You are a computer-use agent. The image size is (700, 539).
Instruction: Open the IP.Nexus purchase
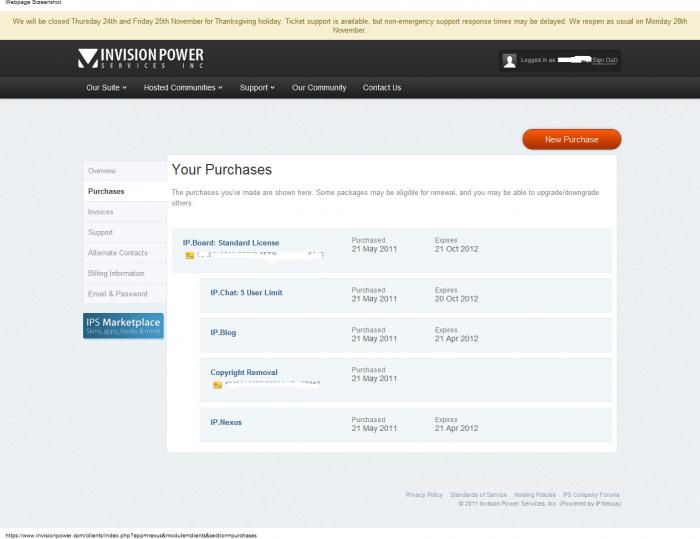pyautogui.click(x=226, y=422)
